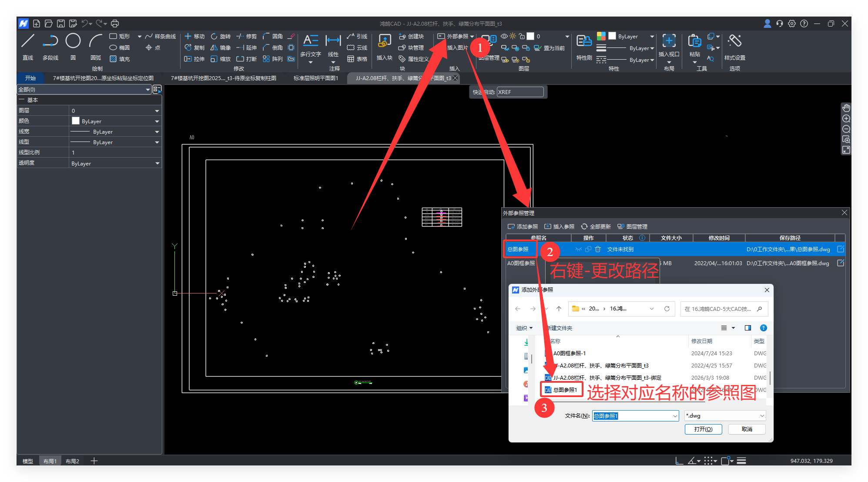Switch to the 布局2 layout tab
Screen dimensions: 868x482
[x=72, y=461]
